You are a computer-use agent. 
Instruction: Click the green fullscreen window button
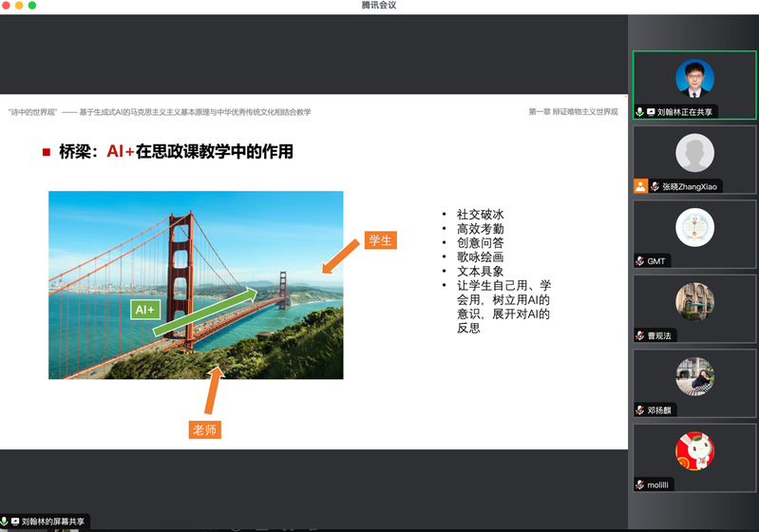tap(32, 6)
